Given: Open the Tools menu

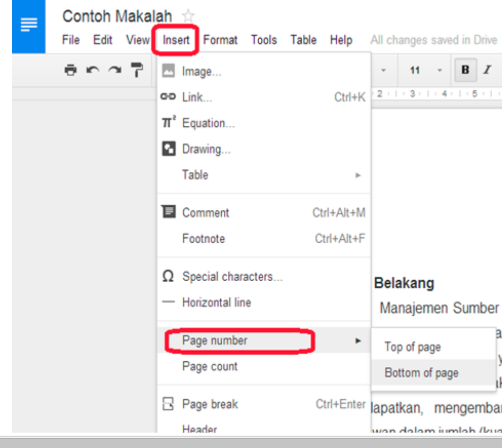Looking at the screenshot, I should [x=264, y=40].
